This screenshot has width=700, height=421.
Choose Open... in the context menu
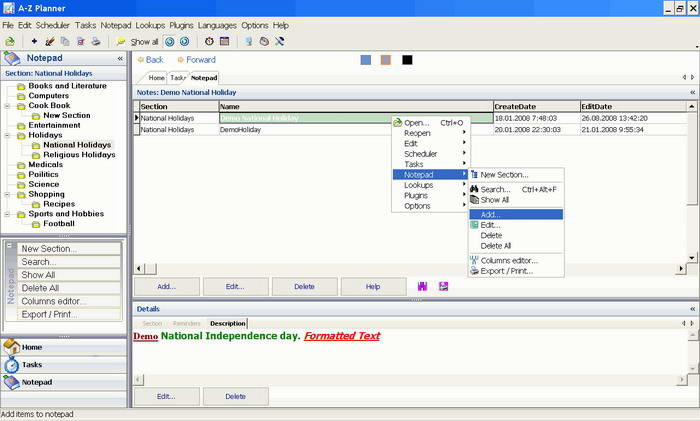click(x=431, y=123)
